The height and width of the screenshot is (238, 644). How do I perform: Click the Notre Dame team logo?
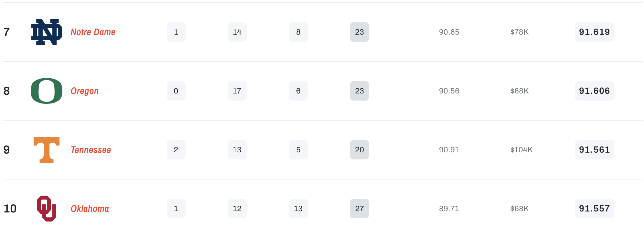(x=46, y=32)
